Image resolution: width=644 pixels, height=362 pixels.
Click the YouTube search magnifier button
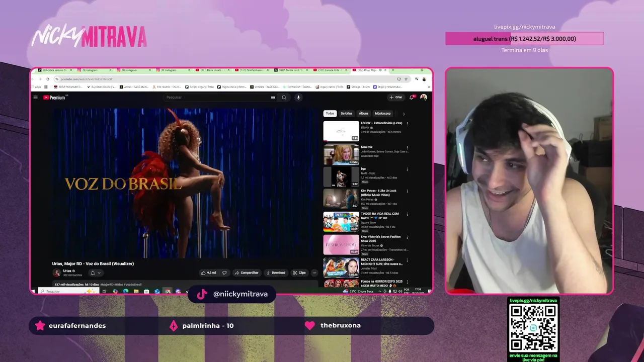point(284,98)
